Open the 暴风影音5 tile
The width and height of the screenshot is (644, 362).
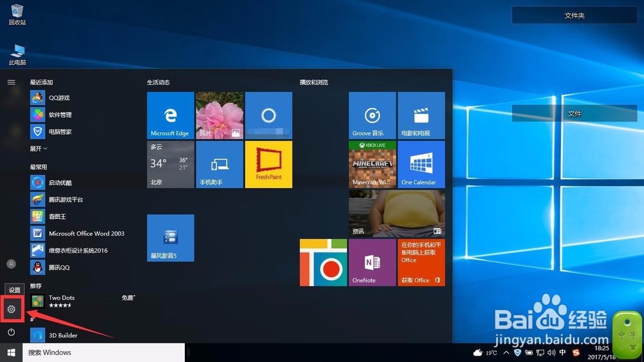pos(171,238)
